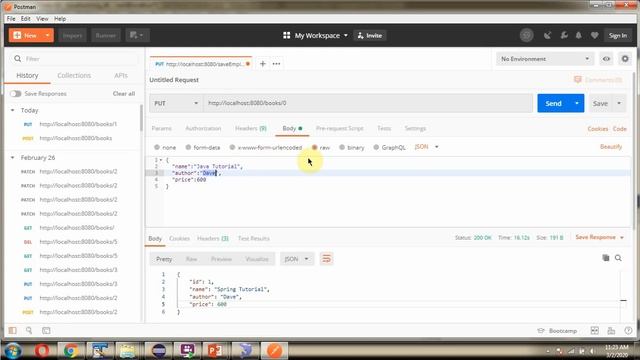Open the New button dropdown arrow

click(x=47, y=36)
